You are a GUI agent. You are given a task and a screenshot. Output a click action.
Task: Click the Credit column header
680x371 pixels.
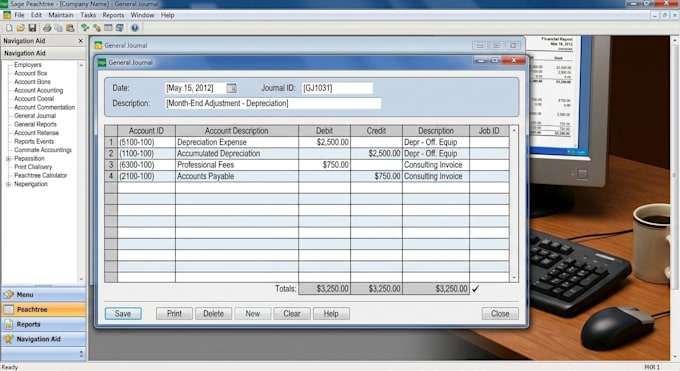pos(376,131)
